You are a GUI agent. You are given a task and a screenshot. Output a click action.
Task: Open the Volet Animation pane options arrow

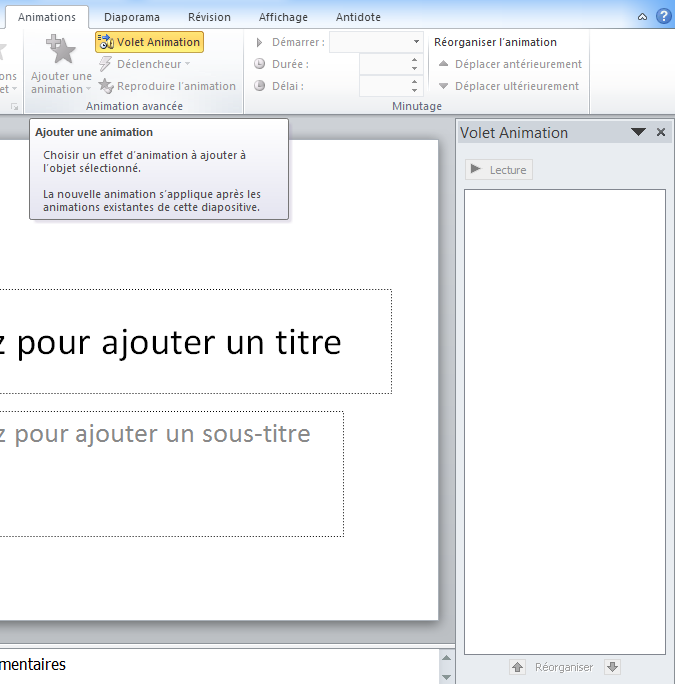(638, 132)
